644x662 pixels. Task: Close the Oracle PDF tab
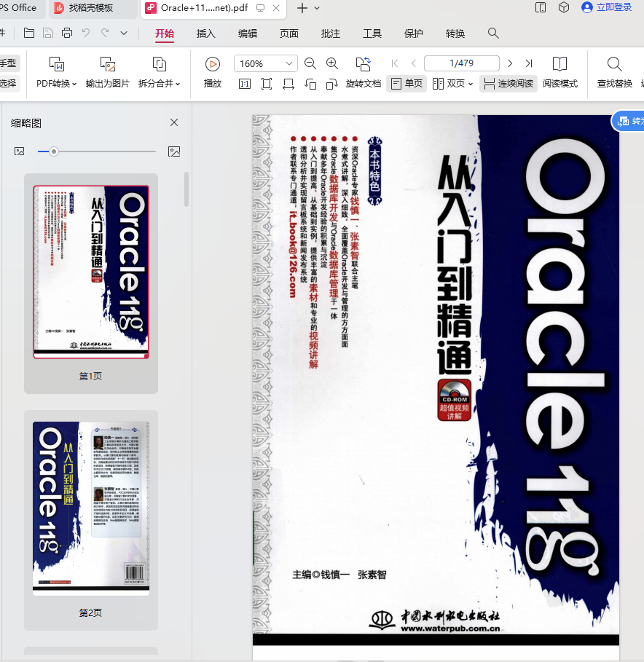coord(276,8)
